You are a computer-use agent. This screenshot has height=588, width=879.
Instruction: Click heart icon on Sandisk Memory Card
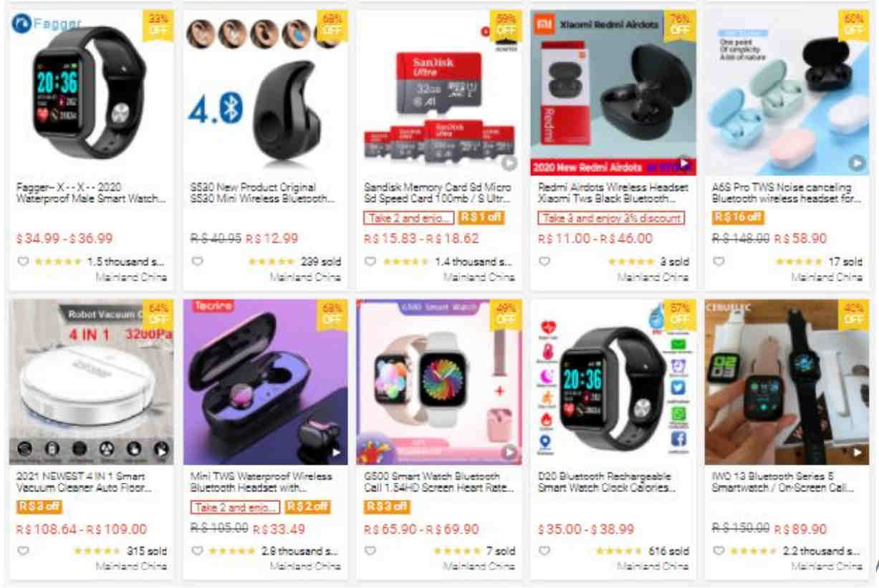click(x=370, y=261)
